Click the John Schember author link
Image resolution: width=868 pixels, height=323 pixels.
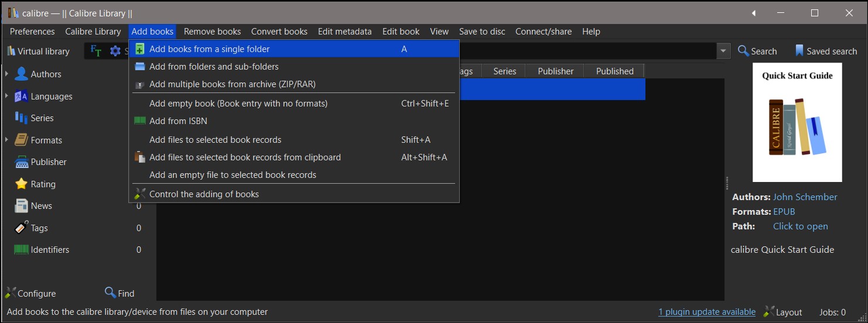click(x=805, y=197)
